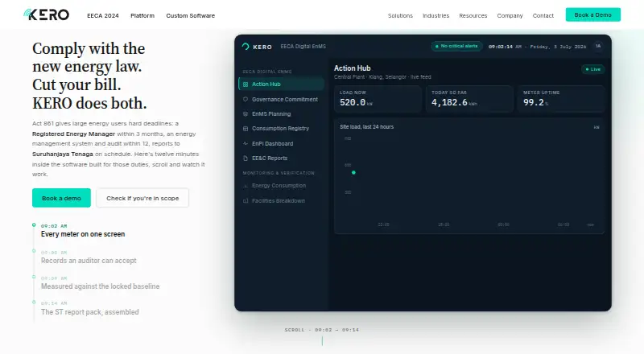The image size is (644, 354).
Task: Go to the Contact navigation link
Action: [x=543, y=15]
